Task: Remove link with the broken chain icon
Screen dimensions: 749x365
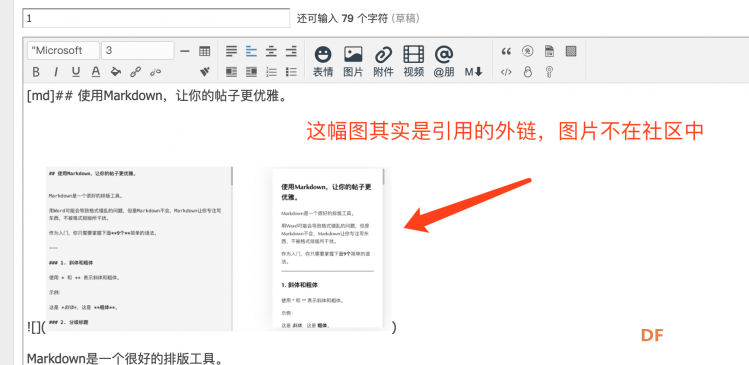Action: 155,72
